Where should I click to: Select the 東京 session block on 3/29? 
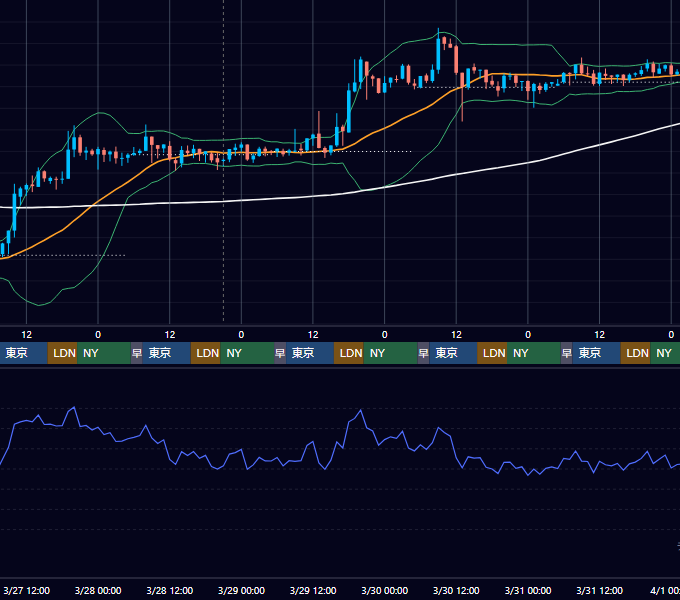(310, 353)
